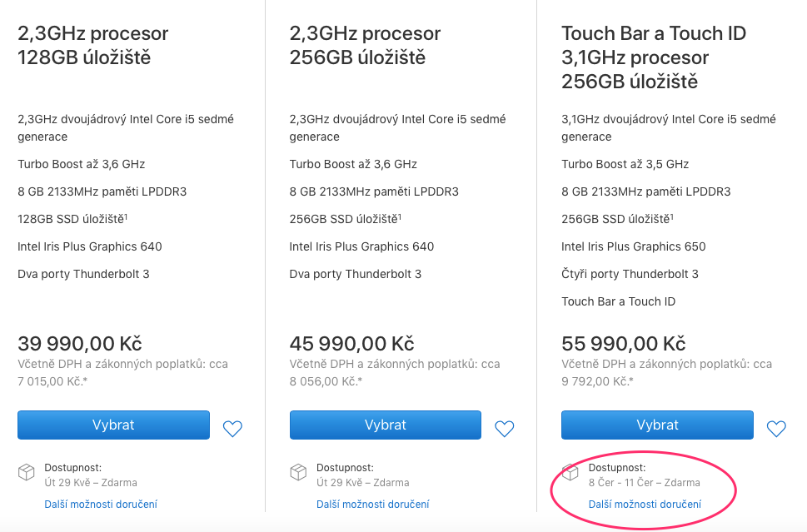Screen dimensions: 807x532
Task: Choose the Touch Bar 3,1GHz model via Vybrat
Action: click(x=657, y=425)
